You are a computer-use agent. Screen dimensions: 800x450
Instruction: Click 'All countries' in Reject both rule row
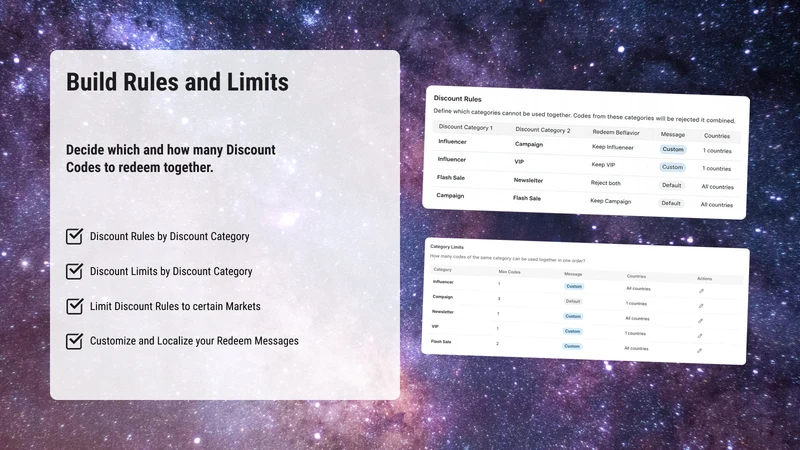pos(717,187)
